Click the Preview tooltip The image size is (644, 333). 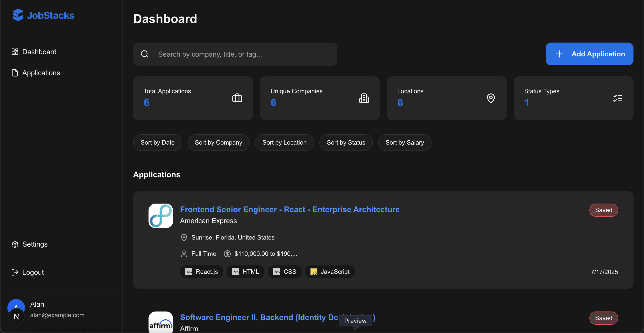coord(355,321)
